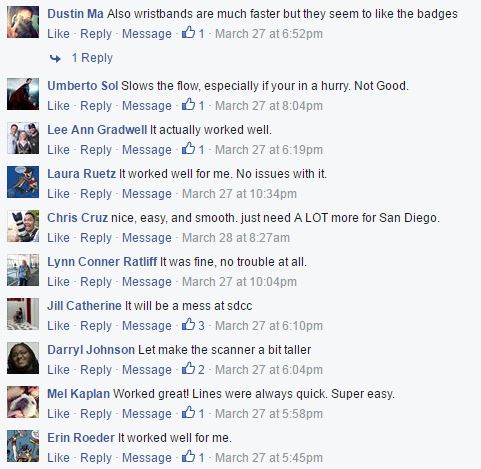Open Darryl Johnson's profile name link

coord(91,350)
